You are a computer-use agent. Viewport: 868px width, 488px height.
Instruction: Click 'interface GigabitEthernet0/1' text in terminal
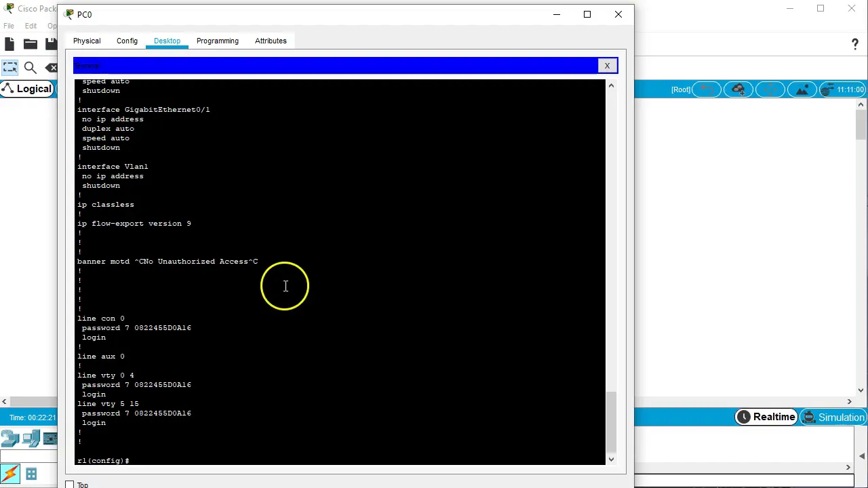point(144,110)
